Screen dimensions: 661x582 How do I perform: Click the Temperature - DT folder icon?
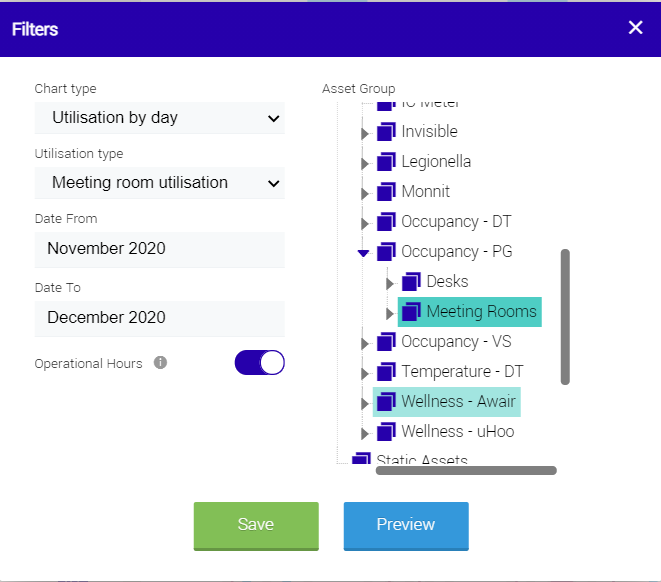pyautogui.click(x=386, y=371)
